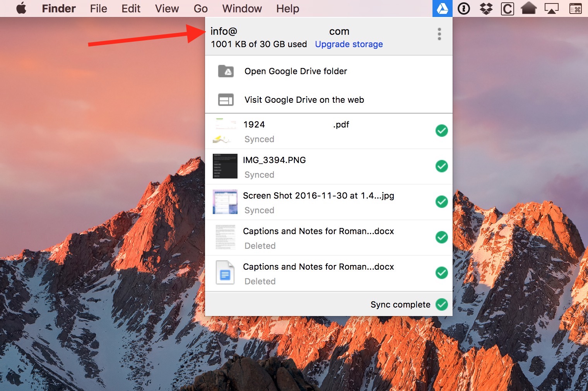Open the View menu
Viewport: 588px width, 391px height.
point(167,8)
